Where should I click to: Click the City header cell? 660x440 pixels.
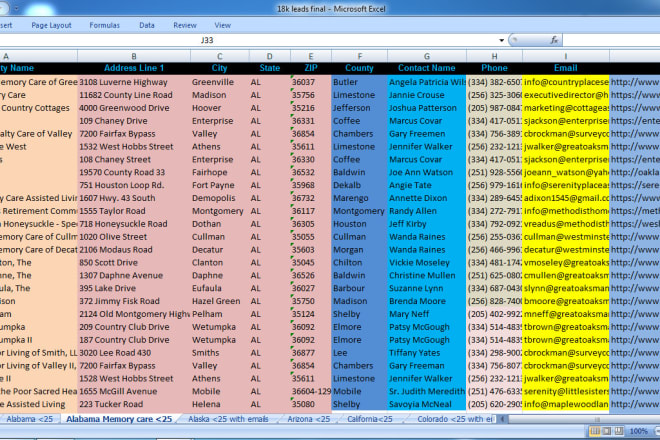[x=219, y=68]
